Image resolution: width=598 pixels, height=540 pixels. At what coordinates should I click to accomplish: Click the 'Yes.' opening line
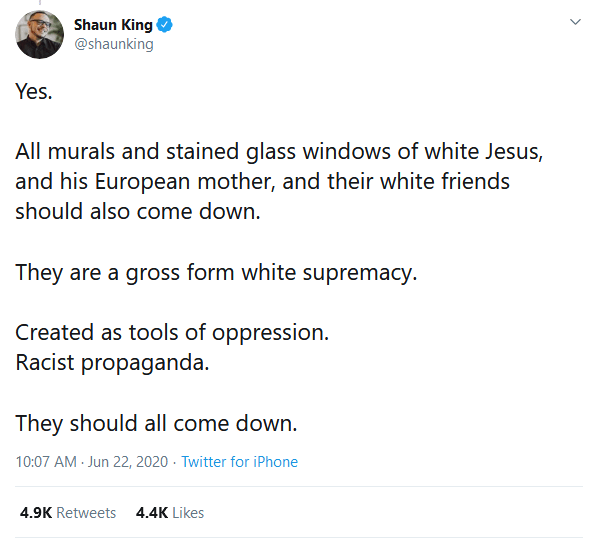pyautogui.click(x=34, y=92)
